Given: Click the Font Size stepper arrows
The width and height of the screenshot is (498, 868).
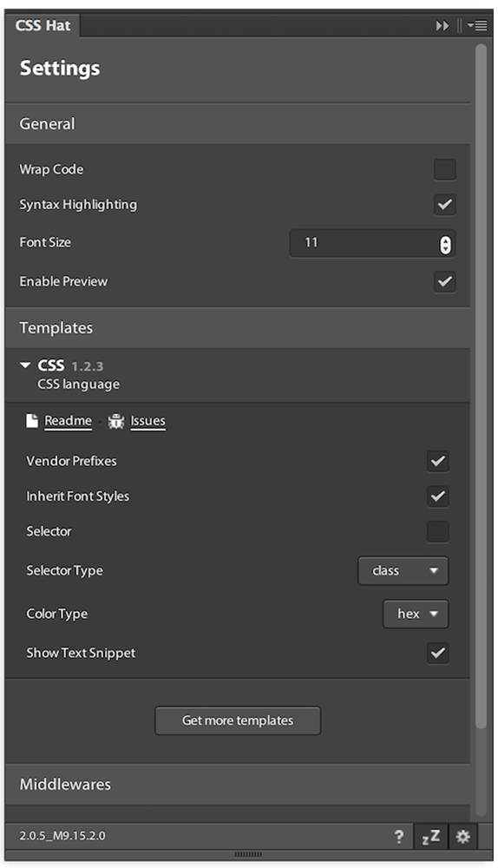Looking at the screenshot, I should 445,244.
